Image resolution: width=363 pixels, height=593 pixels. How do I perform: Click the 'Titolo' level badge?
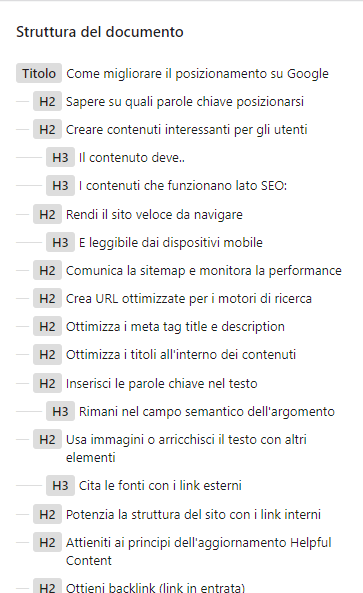(x=39, y=73)
